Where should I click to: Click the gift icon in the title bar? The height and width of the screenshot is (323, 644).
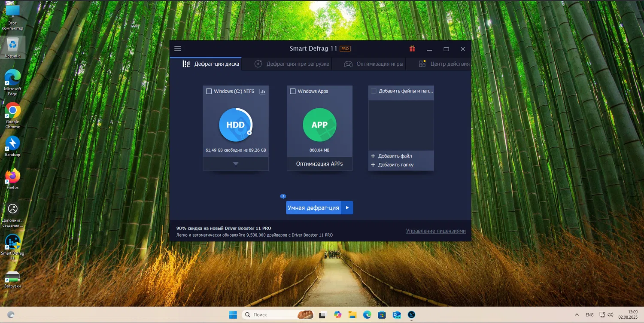tap(412, 49)
